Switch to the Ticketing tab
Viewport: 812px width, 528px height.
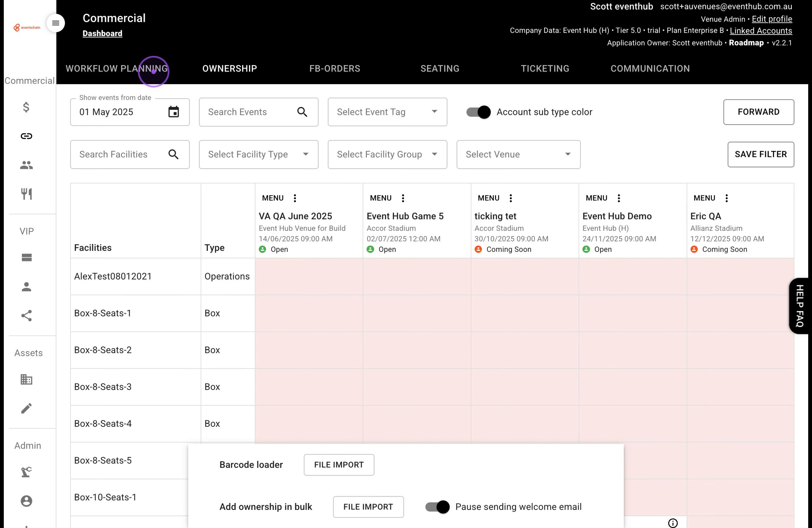click(x=545, y=69)
